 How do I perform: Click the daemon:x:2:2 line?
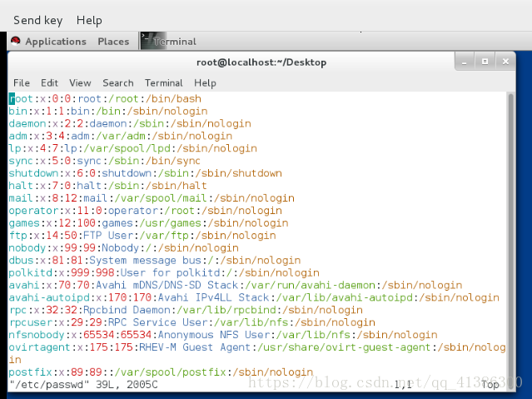click(130, 123)
